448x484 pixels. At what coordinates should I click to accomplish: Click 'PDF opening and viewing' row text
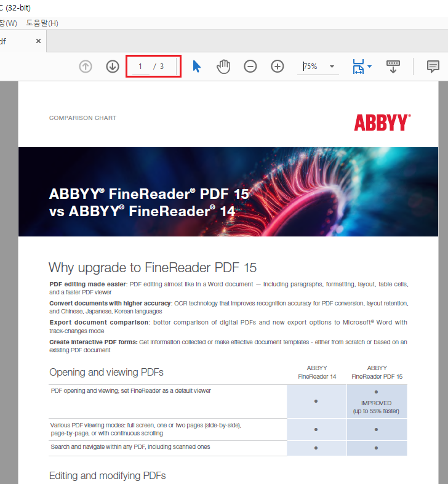[x=130, y=391]
